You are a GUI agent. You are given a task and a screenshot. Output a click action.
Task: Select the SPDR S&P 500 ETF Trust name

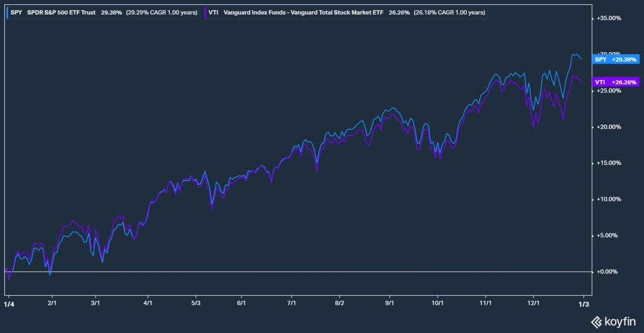point(61,13)
